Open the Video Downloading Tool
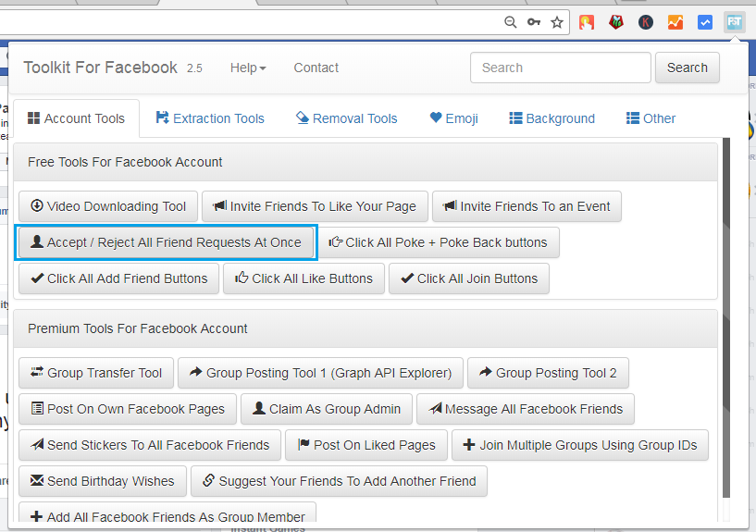Screen dimensions: 756x532 click(108, 206)
